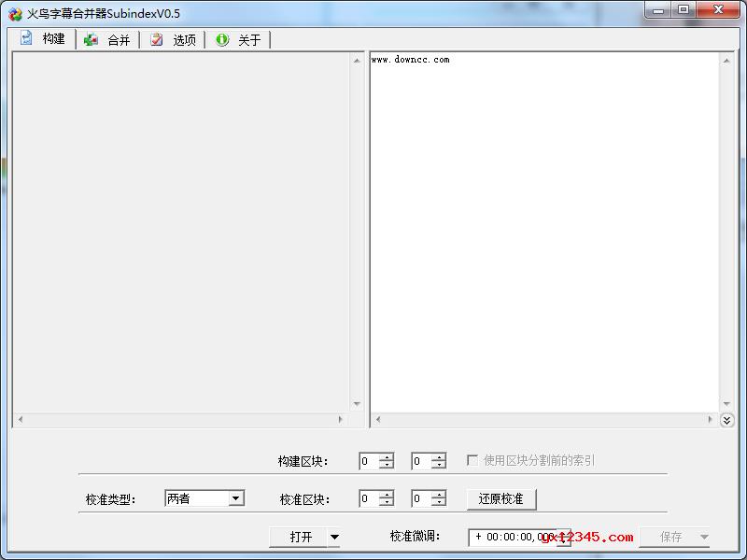Viewport: 747px width, 560px height.
Task: Click the second 校准区块 number field
Action: [422, 498]
